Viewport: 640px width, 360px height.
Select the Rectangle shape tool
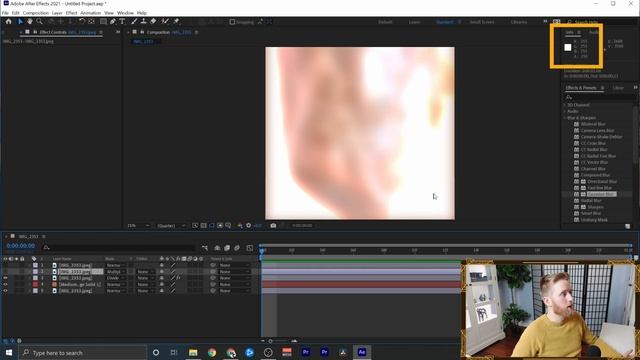tap(103, 22)
